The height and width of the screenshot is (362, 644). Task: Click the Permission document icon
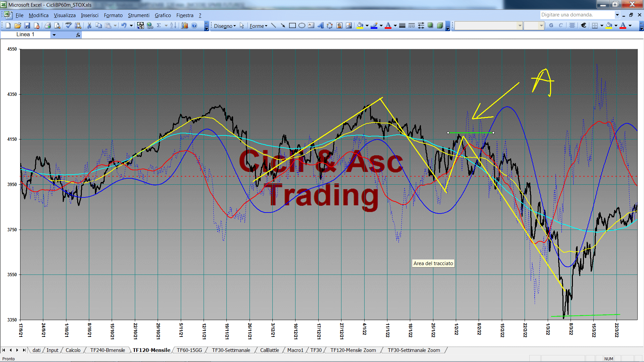point(37,25)
